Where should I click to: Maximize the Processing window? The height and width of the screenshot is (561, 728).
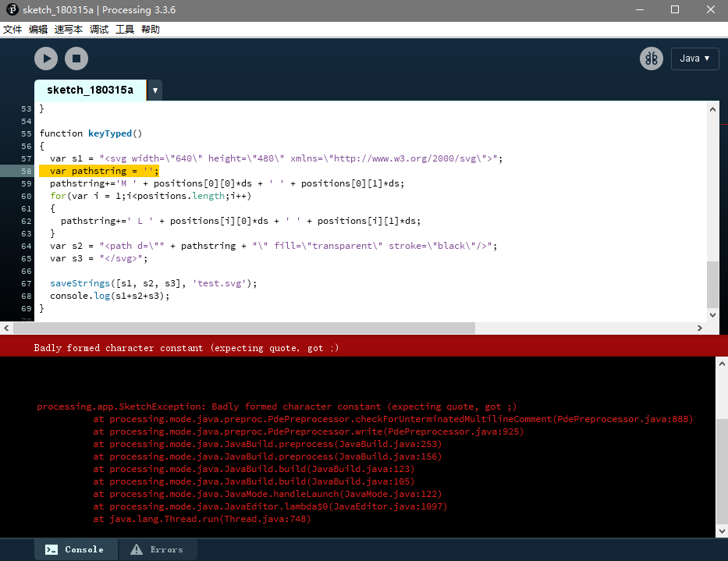point(675,9)
